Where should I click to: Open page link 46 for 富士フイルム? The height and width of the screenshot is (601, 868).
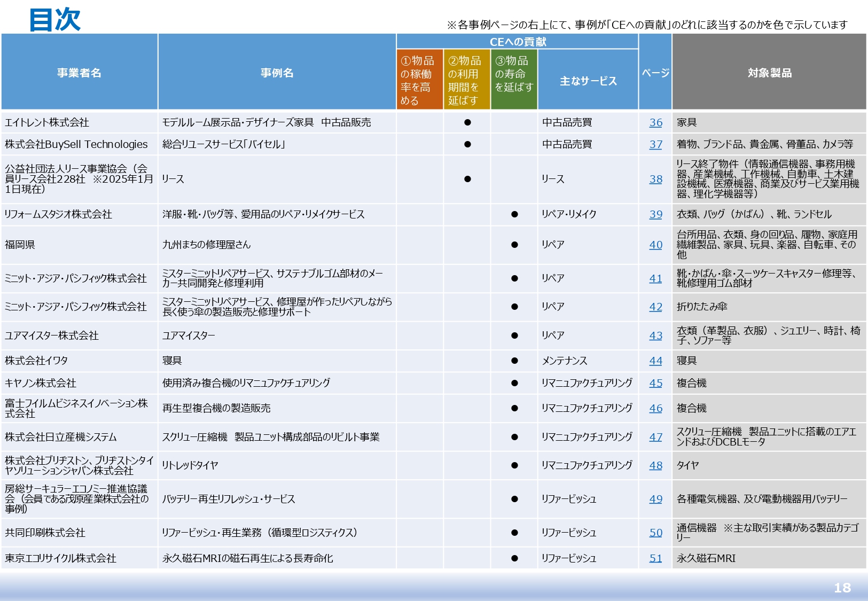pyautogui.click(x=655, y=408)
